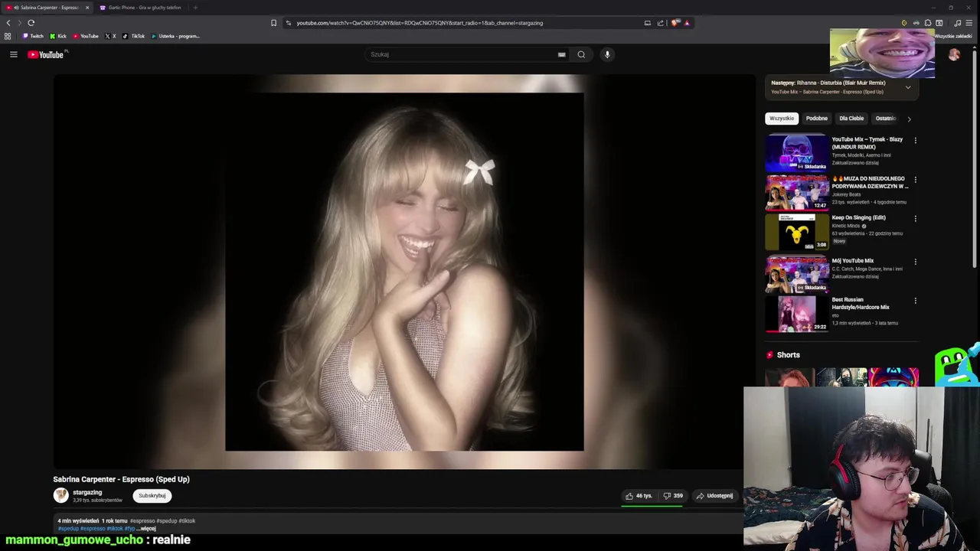Open options menu for Best Russian Hardstyle mix
The width and height of the screenshot is (980, 551).
point(915,301)
